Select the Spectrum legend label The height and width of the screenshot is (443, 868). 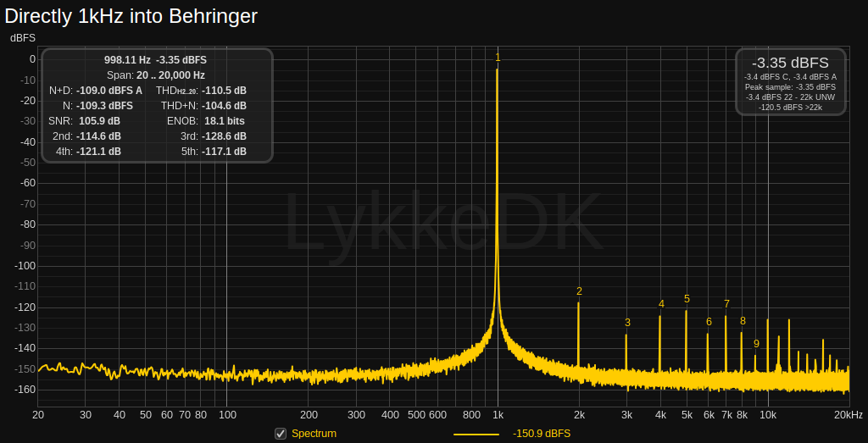click(x=314, y=434)
